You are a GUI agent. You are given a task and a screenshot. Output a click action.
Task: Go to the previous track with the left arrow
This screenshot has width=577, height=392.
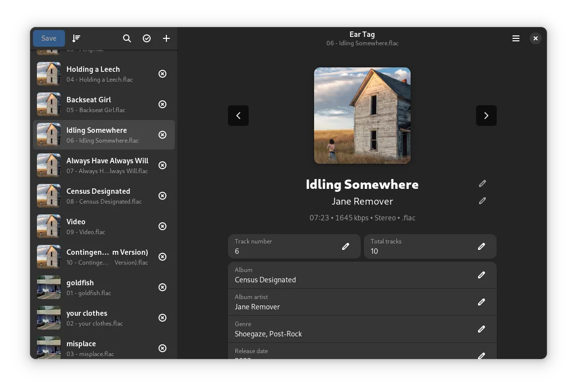click(x=238, y=115)
